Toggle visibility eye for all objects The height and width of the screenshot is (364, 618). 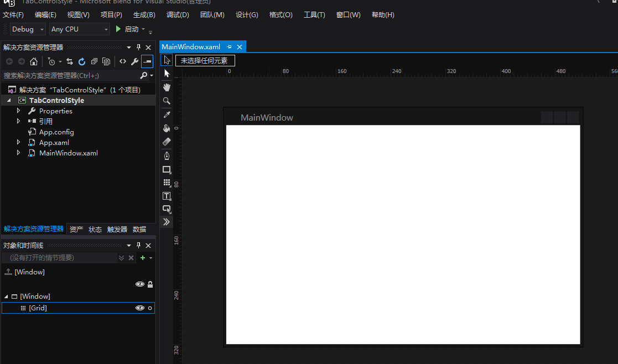(140, 284)
